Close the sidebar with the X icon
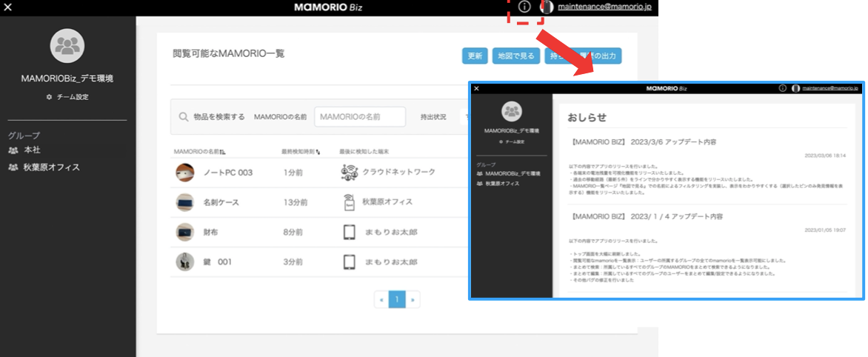This screenshot has width=868, height=357. pyautogui.click(x=7, y=7)
